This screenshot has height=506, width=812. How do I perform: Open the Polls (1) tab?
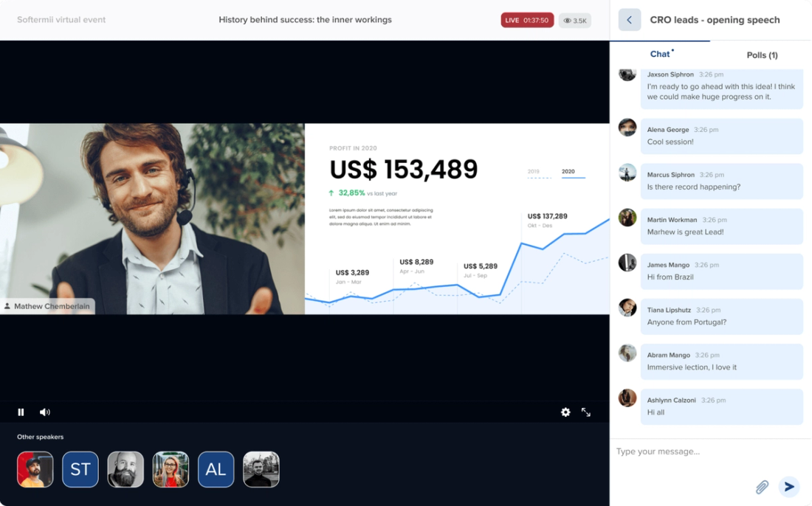click(x=762, y=55)
